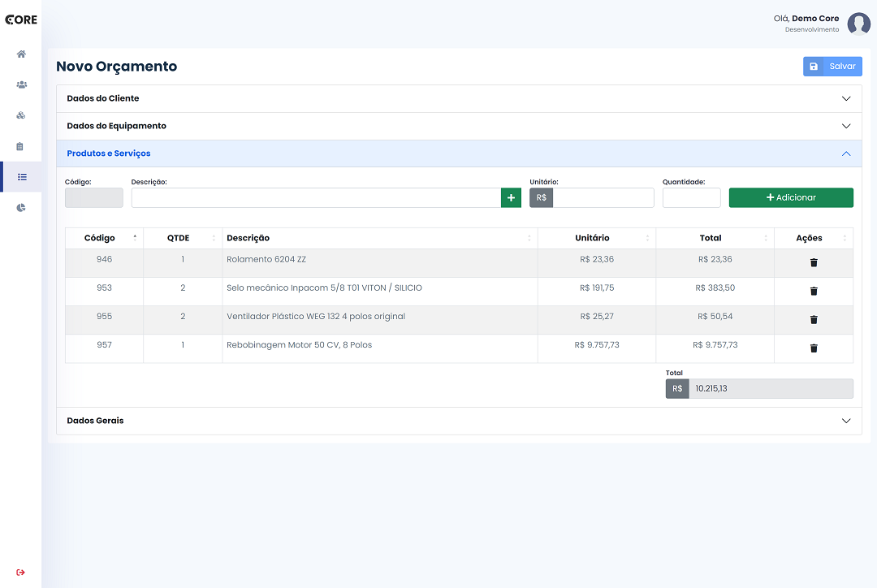
Task: Delete the Selo mecânico Inpacom row
Action: [814, 291]
